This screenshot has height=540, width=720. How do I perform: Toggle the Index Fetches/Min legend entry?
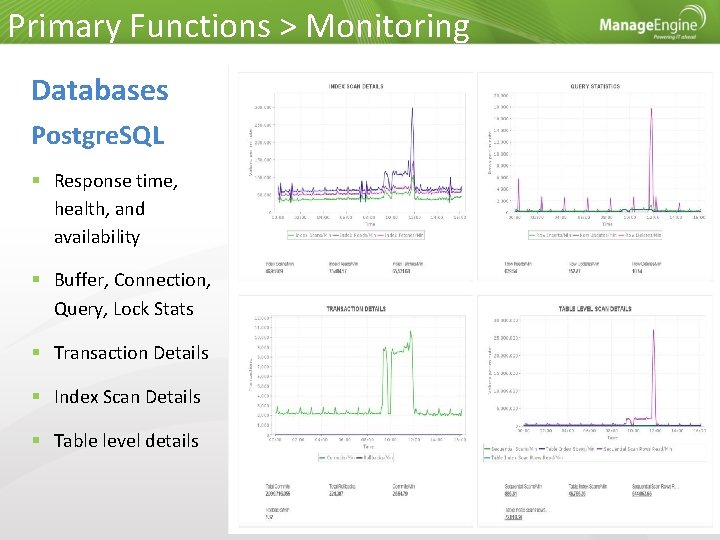[x=400, y=235]
